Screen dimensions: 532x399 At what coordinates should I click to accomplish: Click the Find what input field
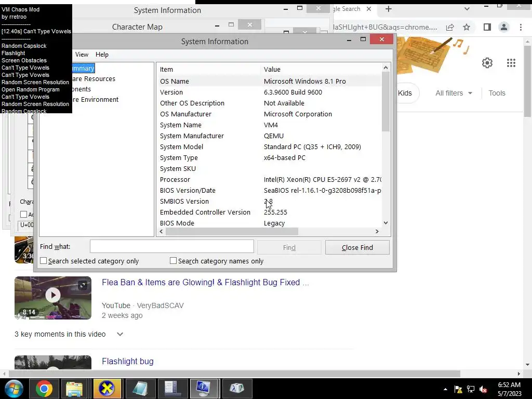tap(171, 246)
